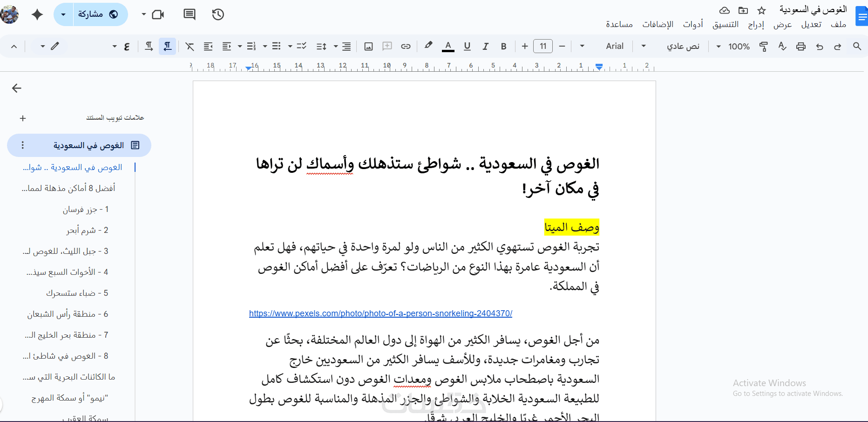Toggle the bulleted list
Image resolution: width=868 pixels, height=422 pixels.
tap(276, 46)
